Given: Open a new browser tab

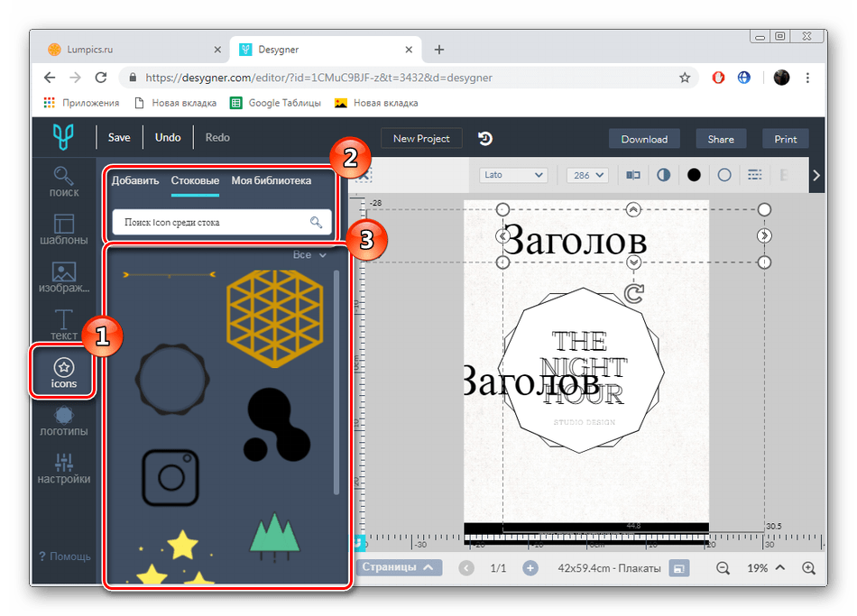Looking at the screenshot, I should [439, 50].
